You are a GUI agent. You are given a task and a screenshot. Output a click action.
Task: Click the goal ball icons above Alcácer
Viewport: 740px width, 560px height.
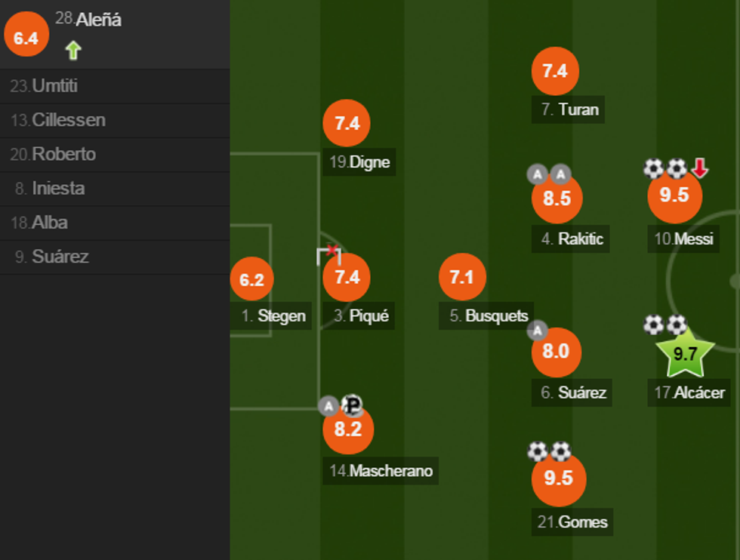[x=665, y=325]
